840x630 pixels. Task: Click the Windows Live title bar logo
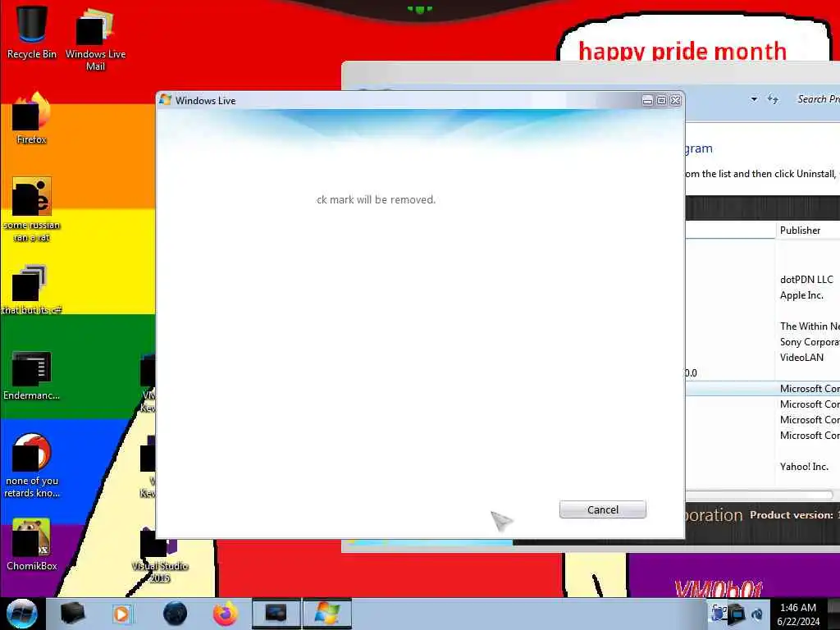[165, 100]
